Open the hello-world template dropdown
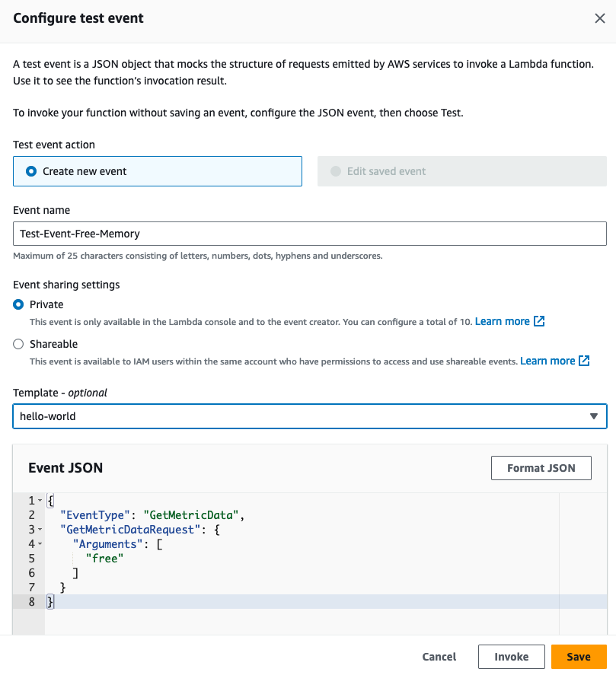The height and width of the screenshot is (675, 616). click(x=310, y=416)
